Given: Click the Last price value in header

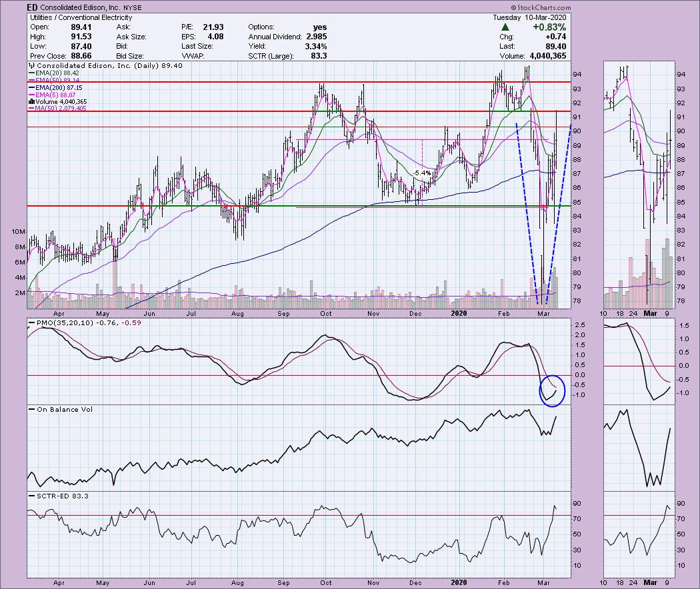Looking at the screenshot, I should click(556, 47).
